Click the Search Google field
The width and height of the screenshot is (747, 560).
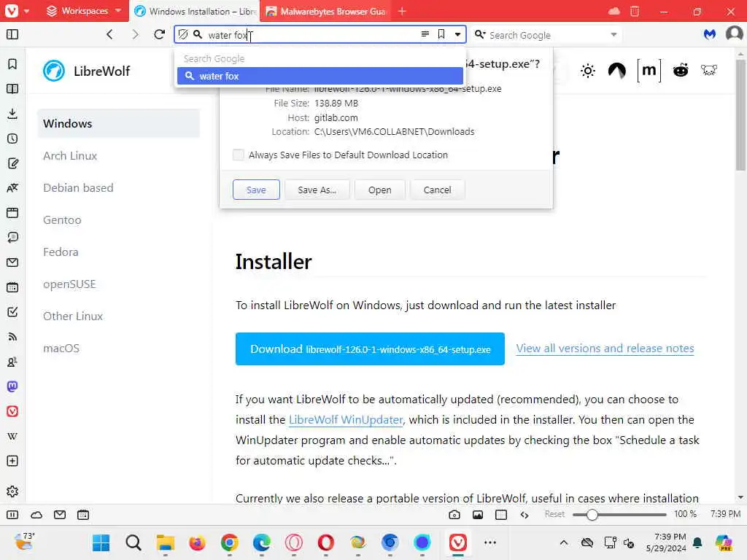click(546, 35)
